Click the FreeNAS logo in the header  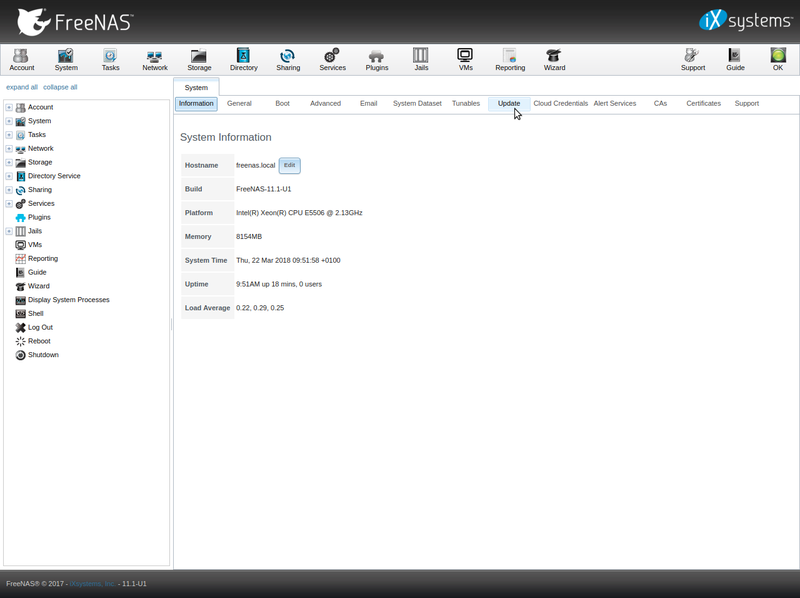[x=75, y=22]
